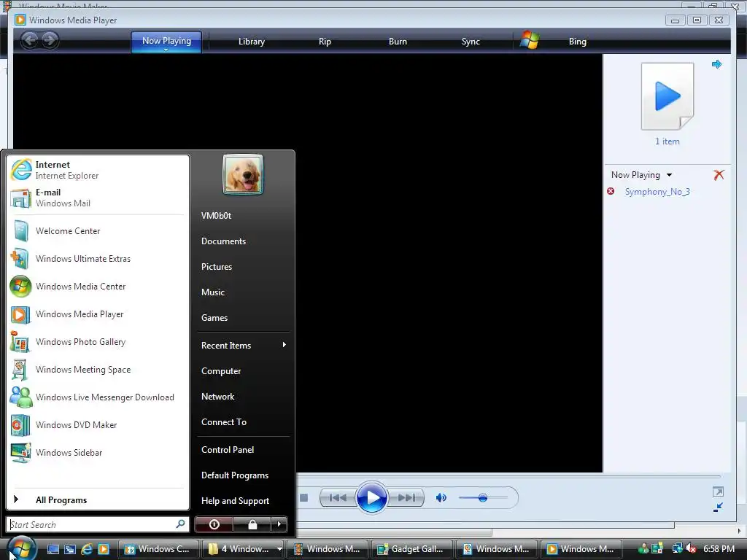This screenshot has height=560, width=747.
Task: Click the search magnifier icon
Action: 180,524
